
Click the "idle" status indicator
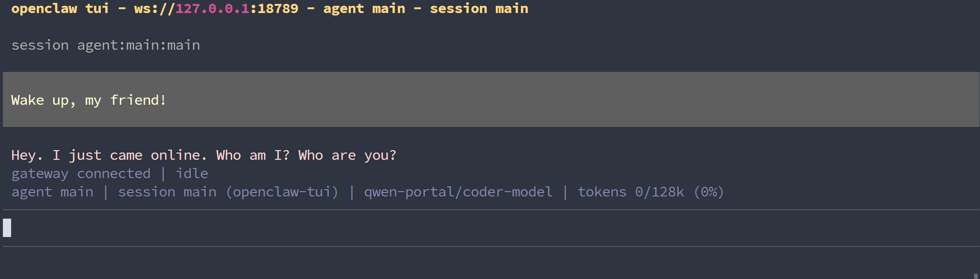click(192, 174)
